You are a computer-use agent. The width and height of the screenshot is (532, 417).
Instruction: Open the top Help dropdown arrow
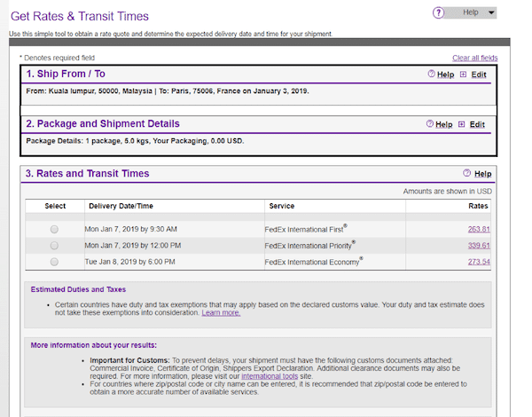491,13
